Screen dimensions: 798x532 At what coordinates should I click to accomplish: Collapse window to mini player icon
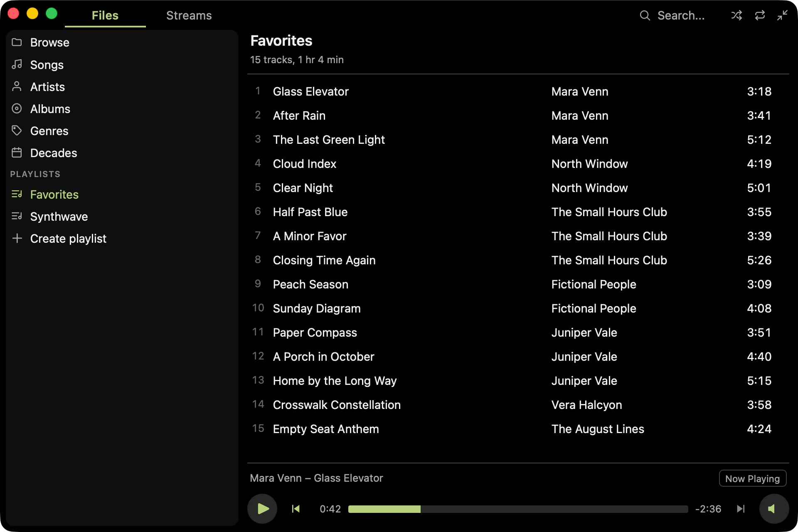point(783,15)
